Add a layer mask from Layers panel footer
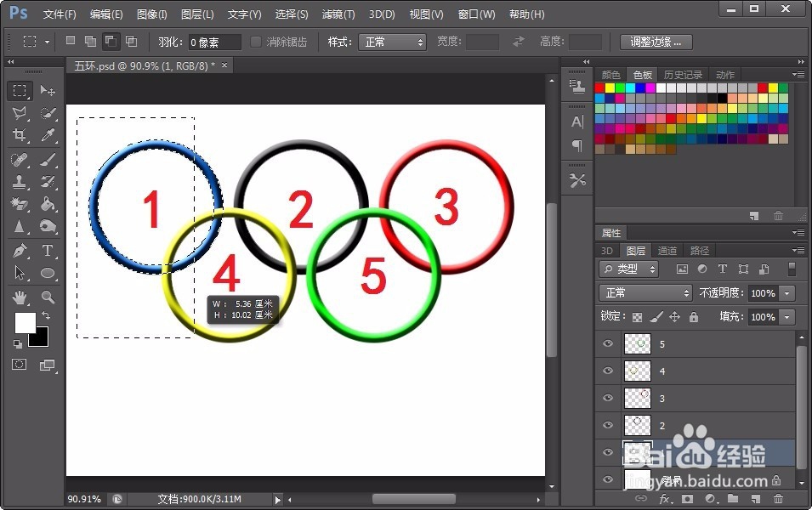 tap(687, 499)
